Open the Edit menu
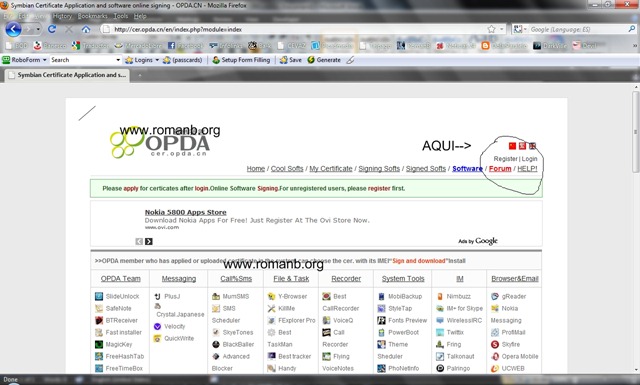This screenshot has height=385, width=640. pos(23,16)
